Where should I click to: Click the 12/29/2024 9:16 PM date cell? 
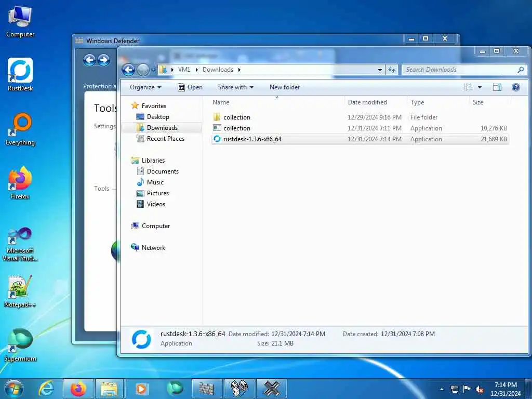click(375, 117)
